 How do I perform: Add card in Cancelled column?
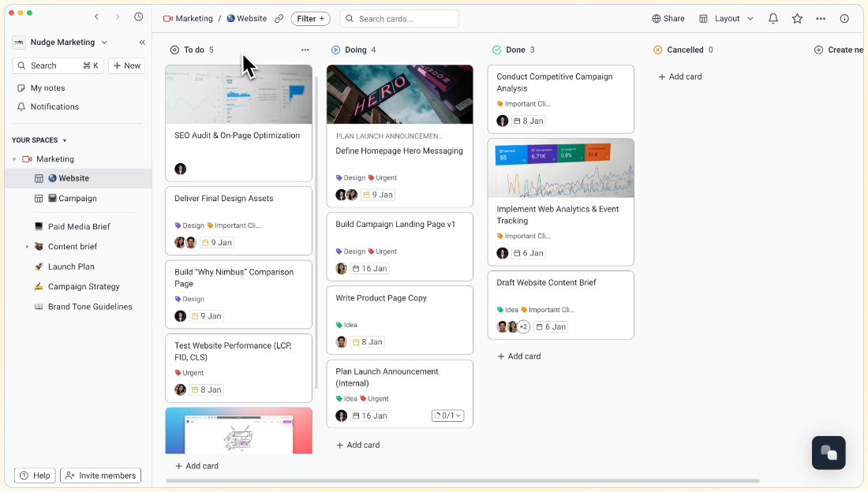(x=679, y=77)
